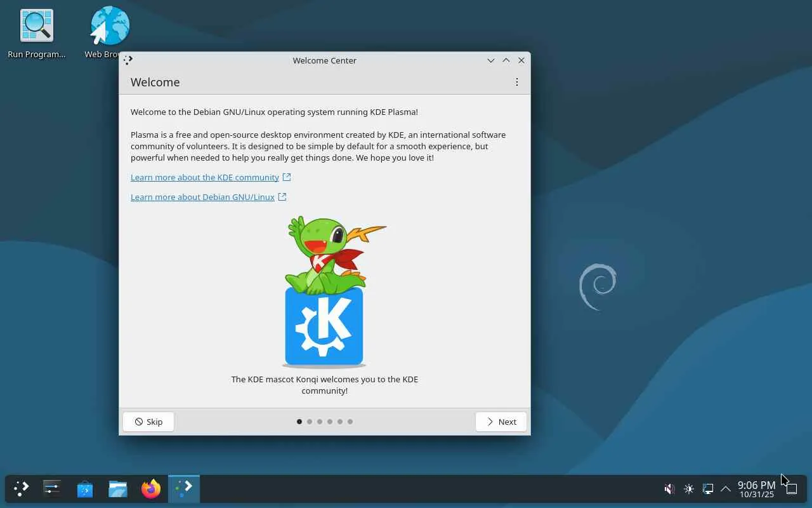
Task: Click the "Welcome" page heading
Action: 155,82
